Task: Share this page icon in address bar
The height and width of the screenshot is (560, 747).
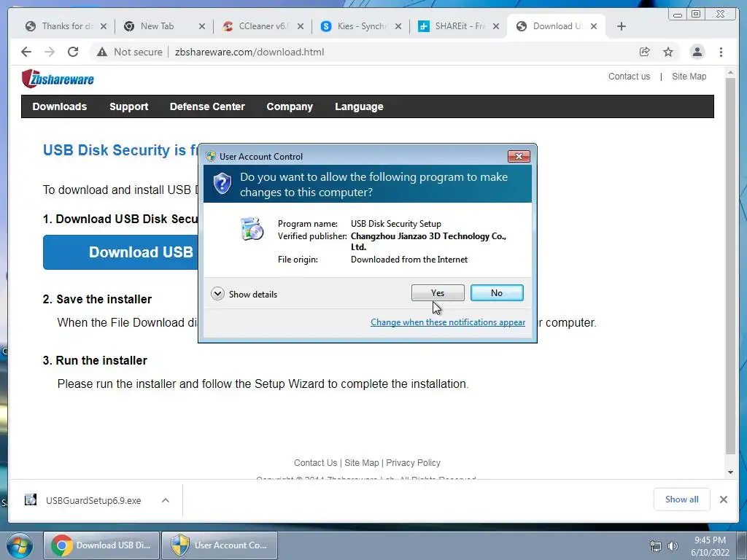Action: coord(645,52)
